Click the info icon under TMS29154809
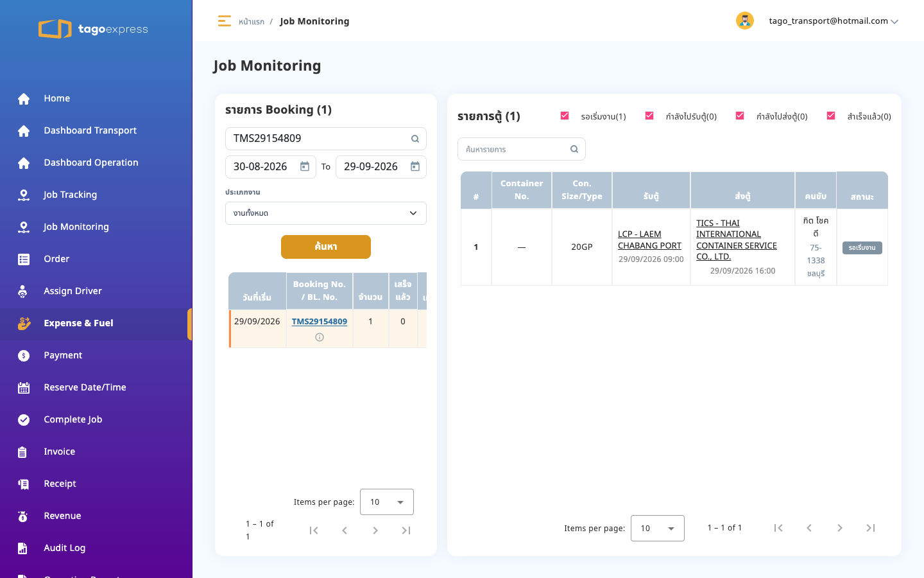The width and height of the screenshot is (924, 578). tap(320, 337)
